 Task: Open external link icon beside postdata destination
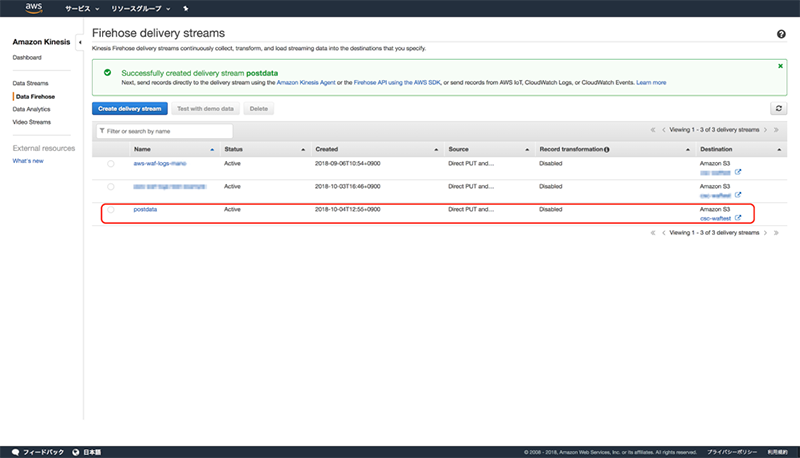coord(738,218)
